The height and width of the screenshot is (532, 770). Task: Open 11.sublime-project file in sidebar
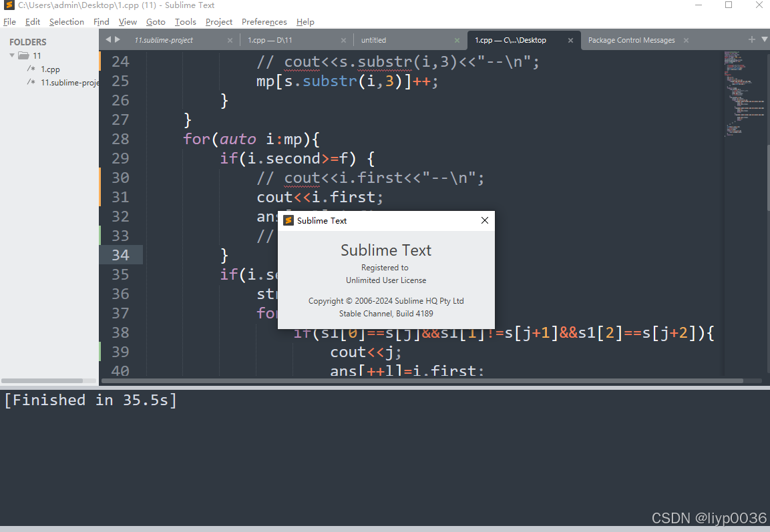tap(69, 83)
